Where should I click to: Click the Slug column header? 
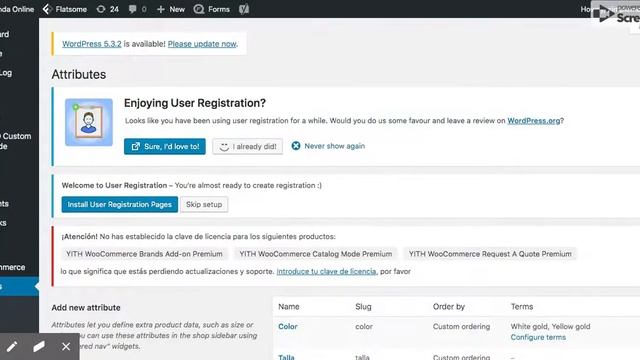pos(363,307)
